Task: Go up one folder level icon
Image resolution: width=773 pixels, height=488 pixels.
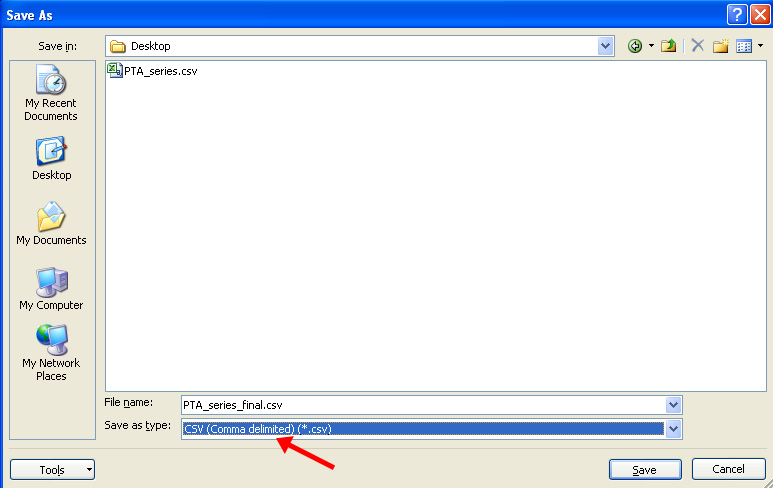Action: tap(668, 46)
